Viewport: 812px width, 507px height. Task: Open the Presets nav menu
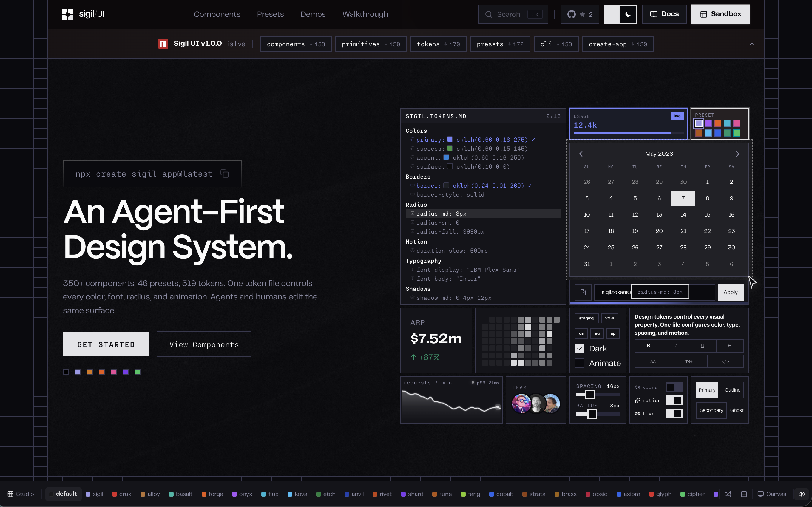point(270,14)
